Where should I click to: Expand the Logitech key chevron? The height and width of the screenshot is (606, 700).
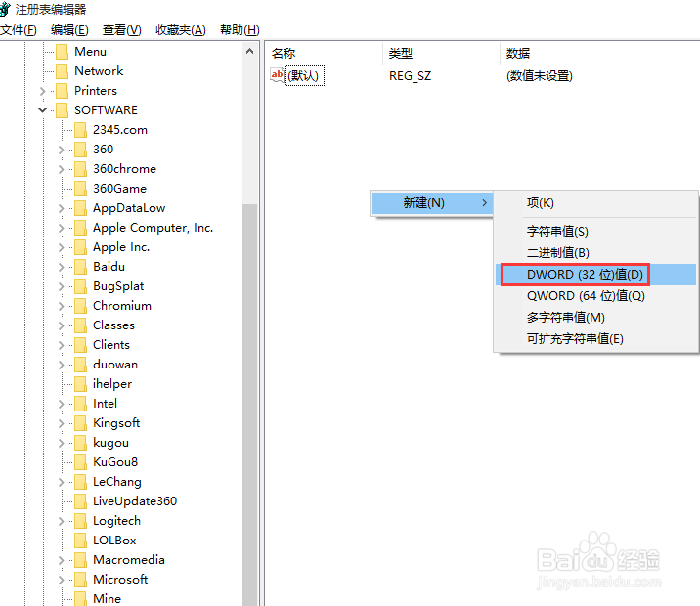pos(62,521)
